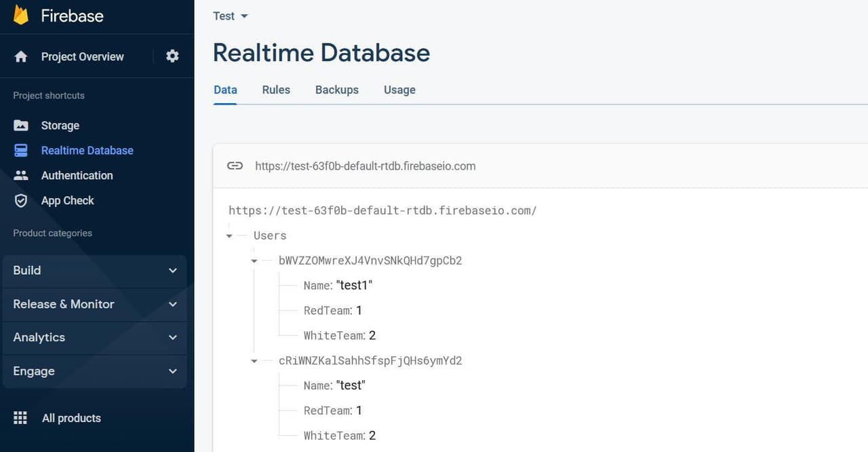
Task: Switch to the Usage tab
Action: coord(399,90)
